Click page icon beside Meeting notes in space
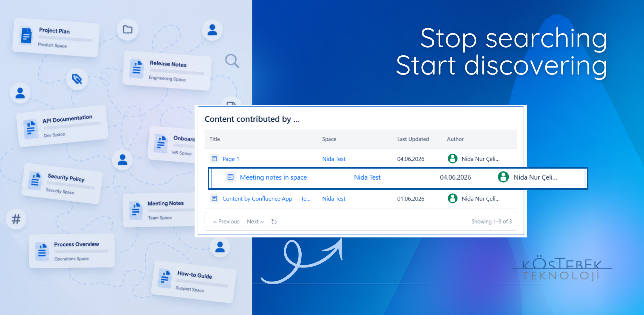This screenshot has width=644, height=315. (230, 177)
